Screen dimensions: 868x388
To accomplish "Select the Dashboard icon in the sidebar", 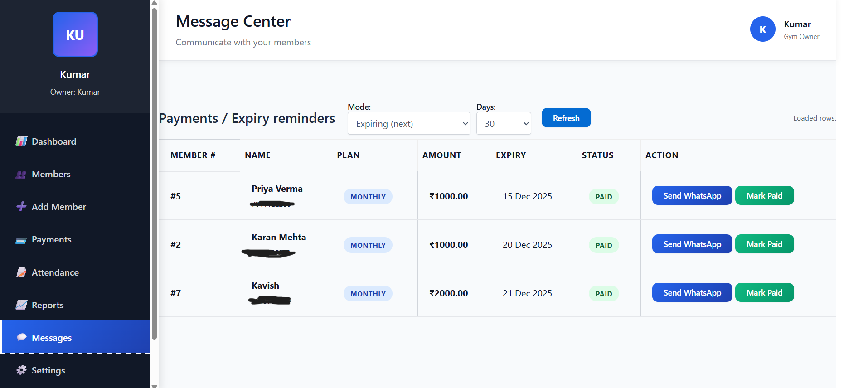I will click(x=21, y=141).
